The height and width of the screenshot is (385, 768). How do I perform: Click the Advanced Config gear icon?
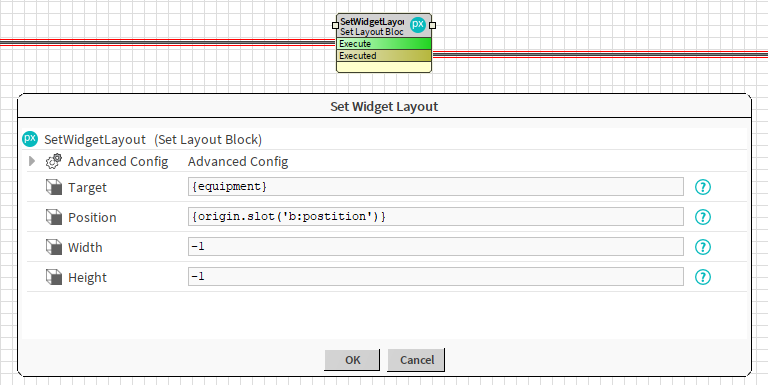[54, 161]
